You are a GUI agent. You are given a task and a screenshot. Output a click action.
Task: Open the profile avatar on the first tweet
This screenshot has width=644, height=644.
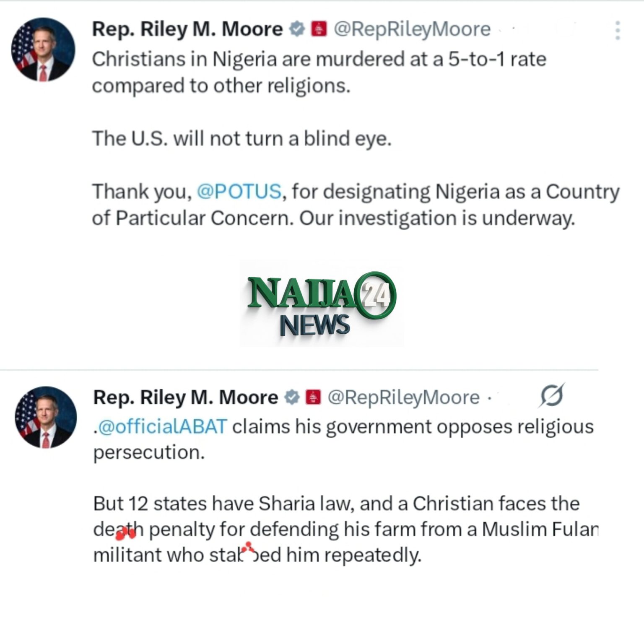(43, 49)
